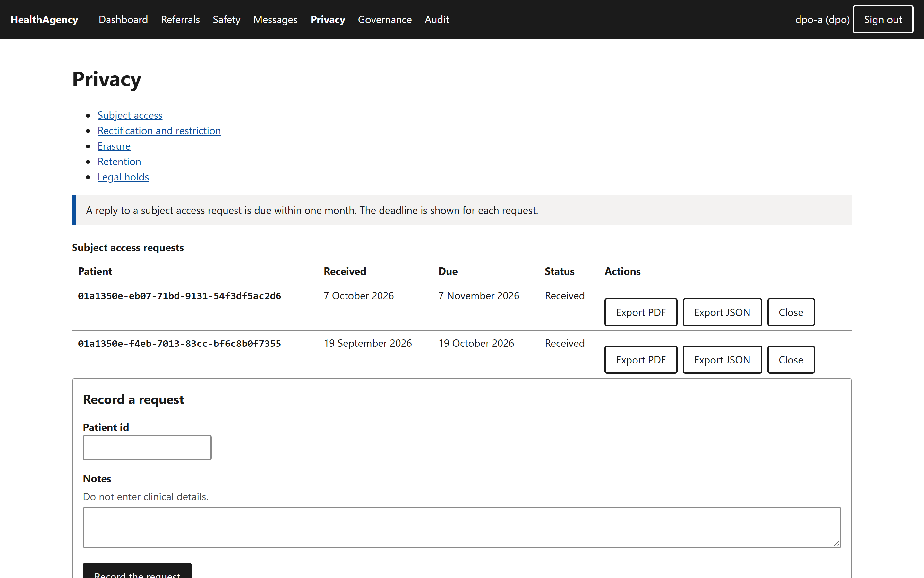Click the '19 October 2026' due date
Screen dimensions: 924x578
[x=476, y=343]
